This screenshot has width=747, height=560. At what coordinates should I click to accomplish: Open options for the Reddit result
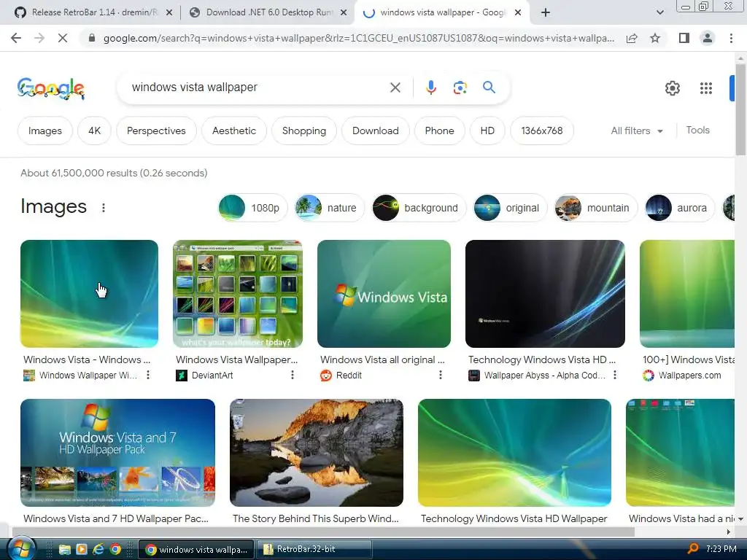(x=440, y=376)
